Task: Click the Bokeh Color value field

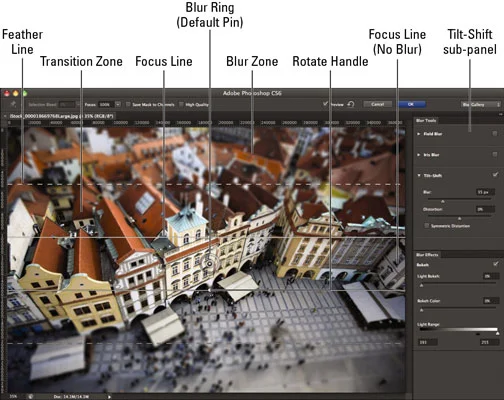Action: point(491,301)
